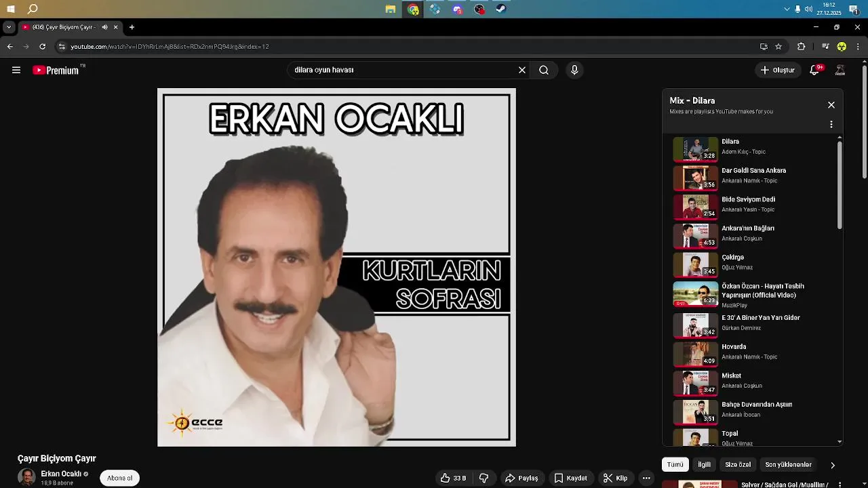Install or cast icon in address bar
Viewport: 868px width, 488px height.
pos(764,47)
